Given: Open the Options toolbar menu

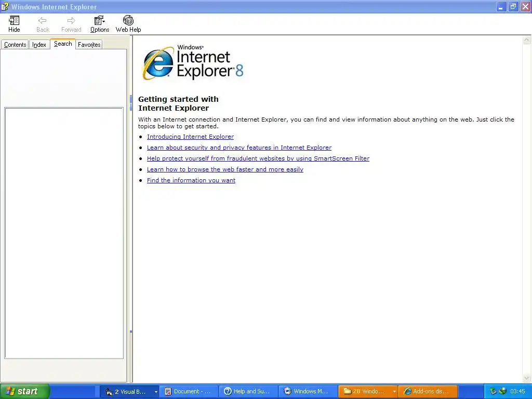Looking at the screenshot, I should (100, 24).
